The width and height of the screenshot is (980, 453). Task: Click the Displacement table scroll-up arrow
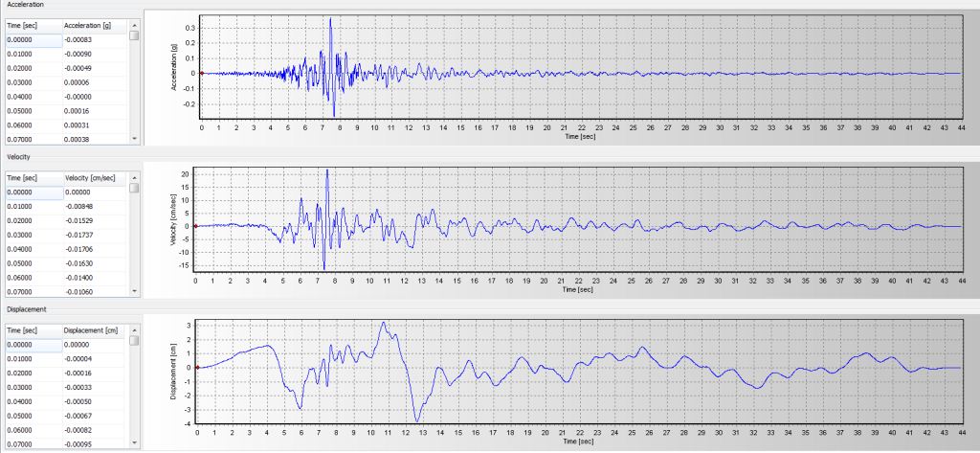[135, 329]
